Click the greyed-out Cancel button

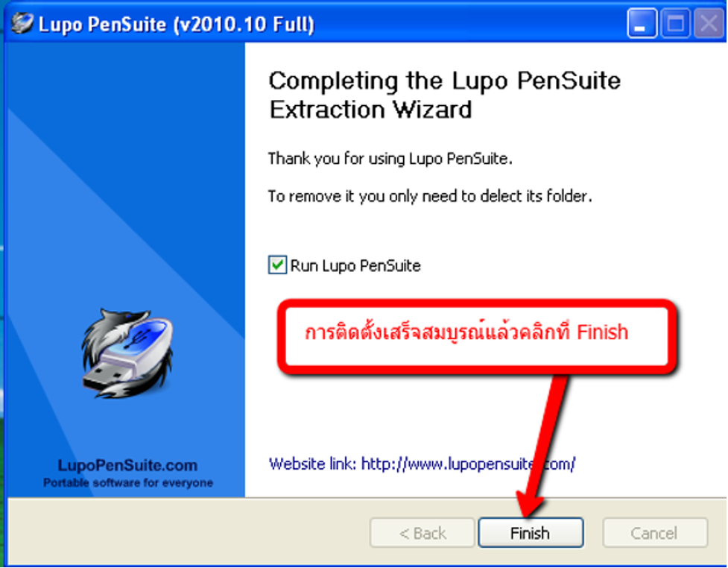pyautogui.click(x=655, y=533)
